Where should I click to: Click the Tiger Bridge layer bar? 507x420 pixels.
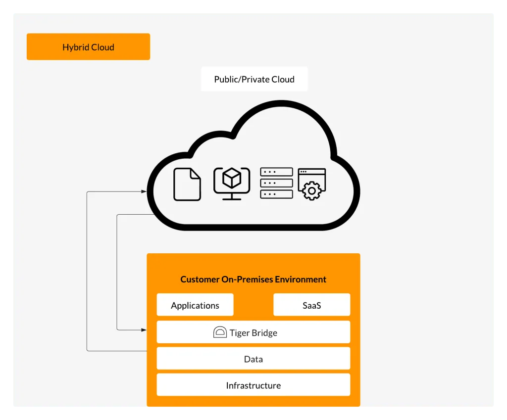pyautogui.click(x=253, y=332)
